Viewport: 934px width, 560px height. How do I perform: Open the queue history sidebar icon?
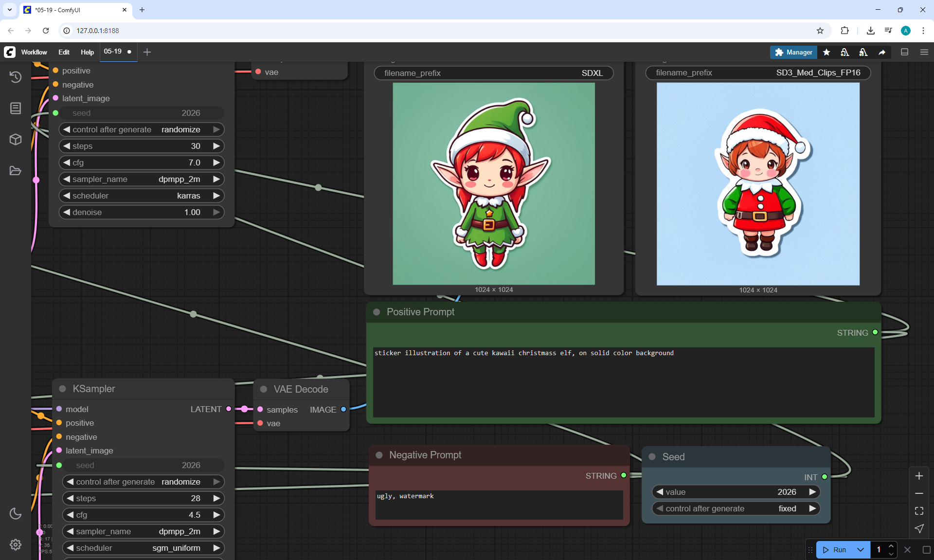tap(16, 77)
